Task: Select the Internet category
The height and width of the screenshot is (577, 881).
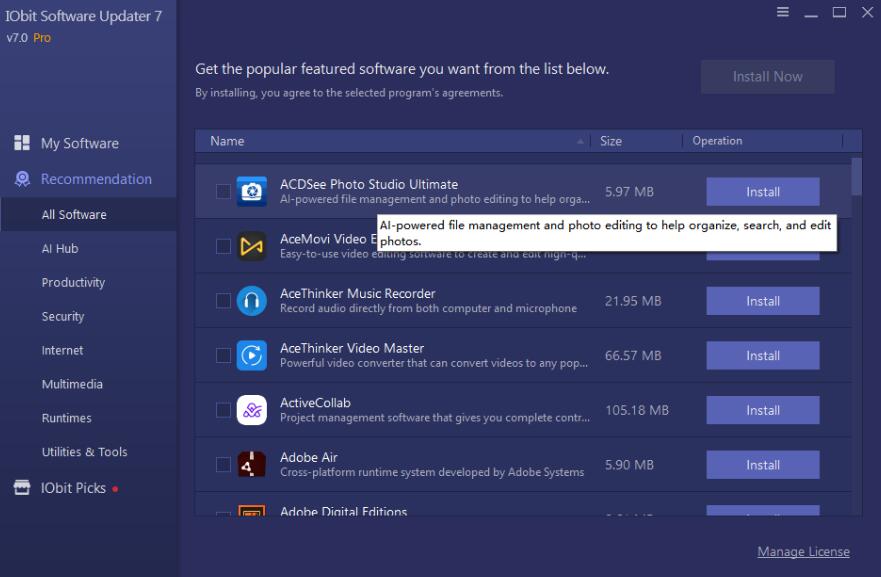Action: click(x=62, y=350)
